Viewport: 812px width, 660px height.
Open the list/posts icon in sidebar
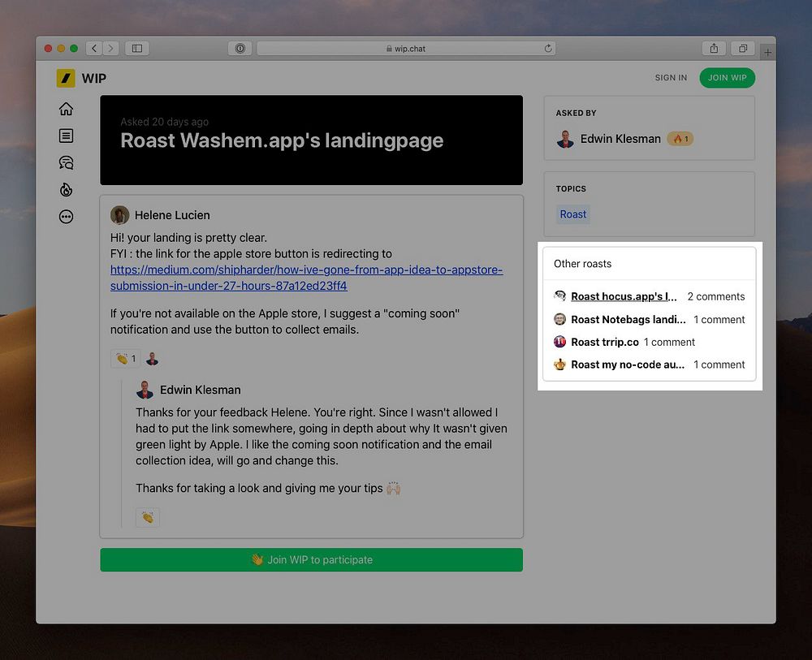coord(66,136)
